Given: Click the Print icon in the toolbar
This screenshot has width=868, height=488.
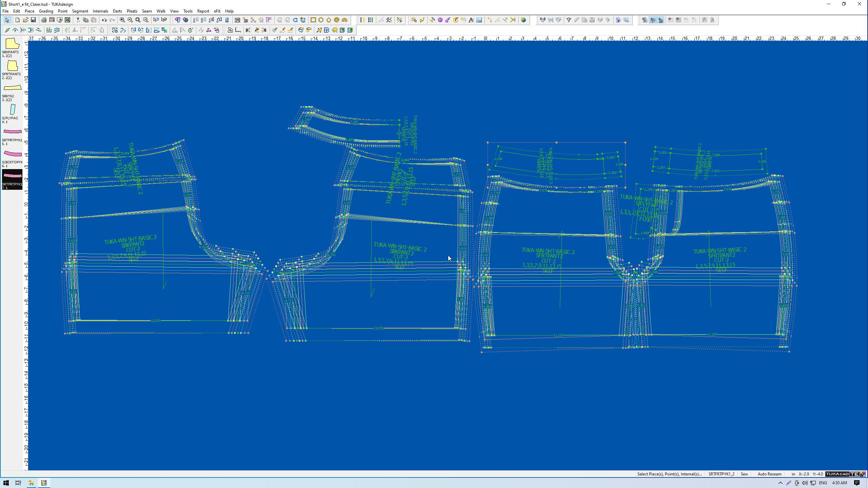Looking at the screenshot, I should tap(44, 20).
